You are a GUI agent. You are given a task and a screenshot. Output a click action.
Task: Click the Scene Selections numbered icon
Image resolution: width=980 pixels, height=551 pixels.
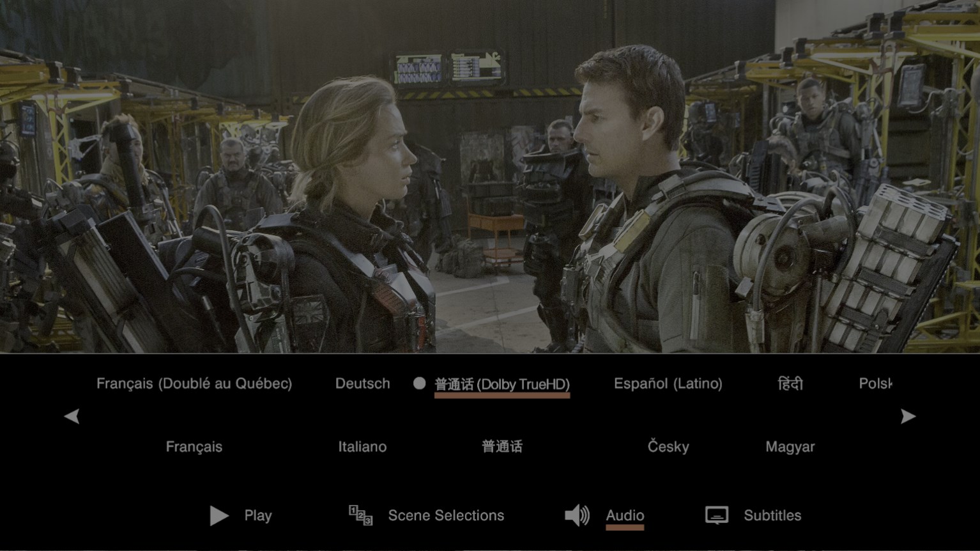coord(360,515)
